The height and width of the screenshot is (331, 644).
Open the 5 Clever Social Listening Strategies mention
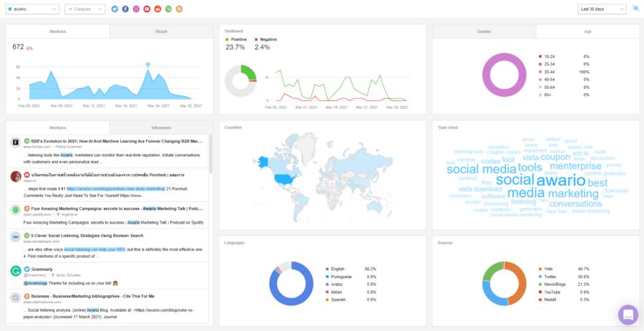click(x=87, y=236)
